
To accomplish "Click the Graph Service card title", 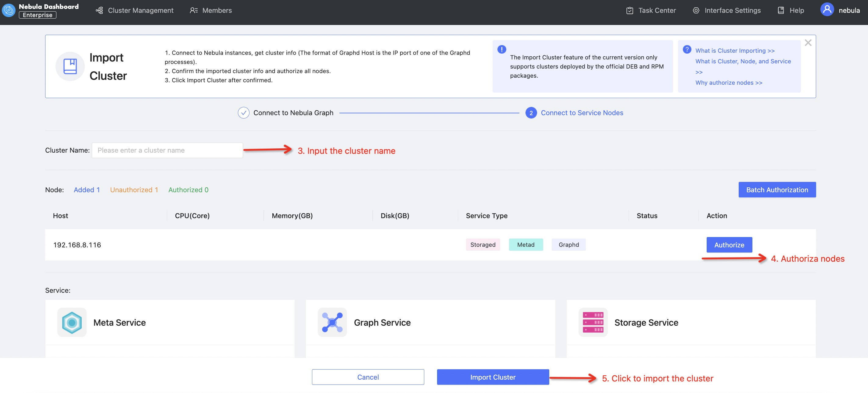I will pos(382,322).
